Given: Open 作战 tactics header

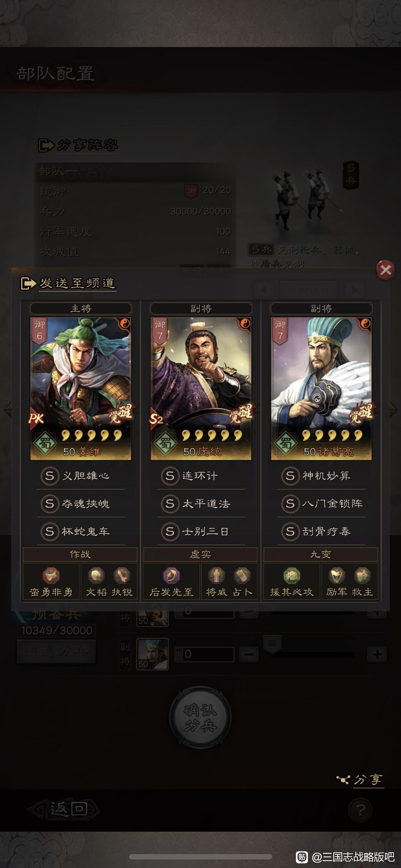Looking at the screenshot, I should pyautogui.click(x=80, y=554).
